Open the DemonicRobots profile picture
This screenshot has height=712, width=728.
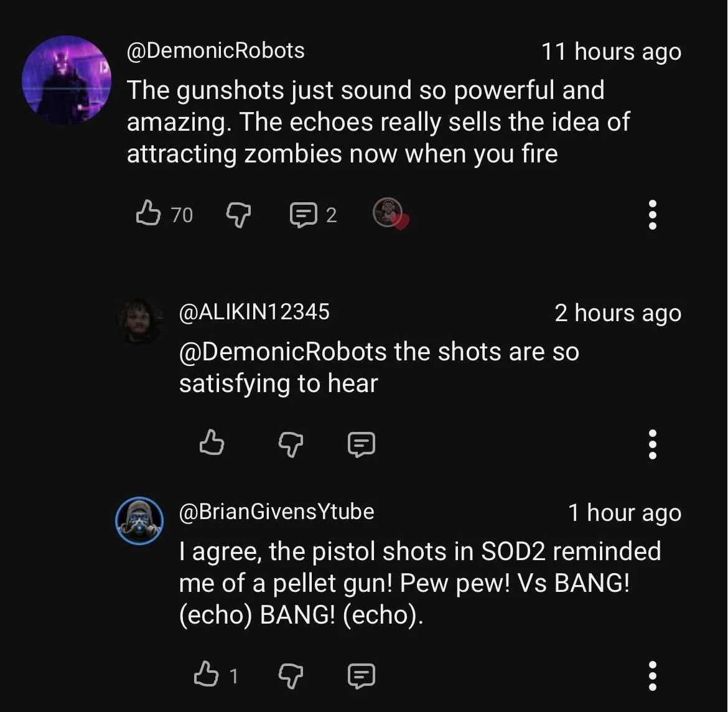(67, 80)
